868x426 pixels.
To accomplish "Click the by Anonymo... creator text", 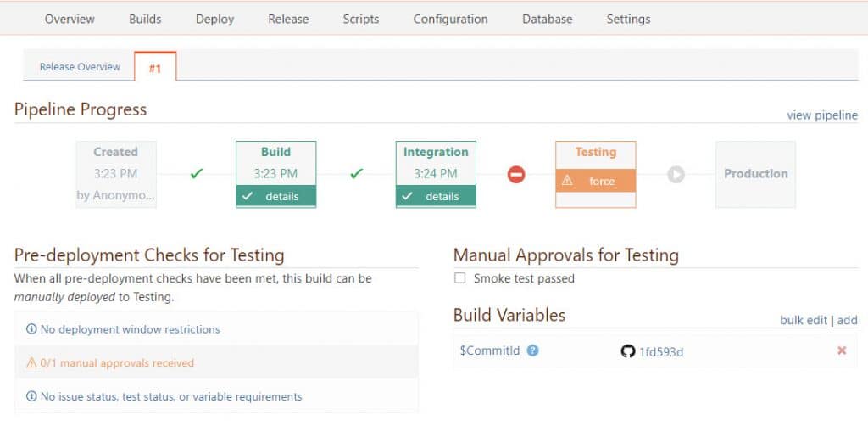I will pyautogui.click(x=115, y=195).
